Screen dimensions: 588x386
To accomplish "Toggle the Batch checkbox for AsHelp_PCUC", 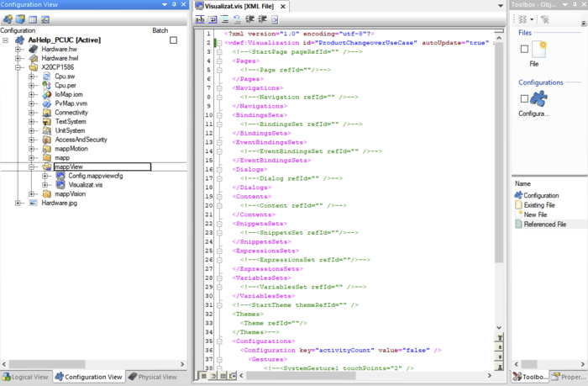I will pos(173,40).
